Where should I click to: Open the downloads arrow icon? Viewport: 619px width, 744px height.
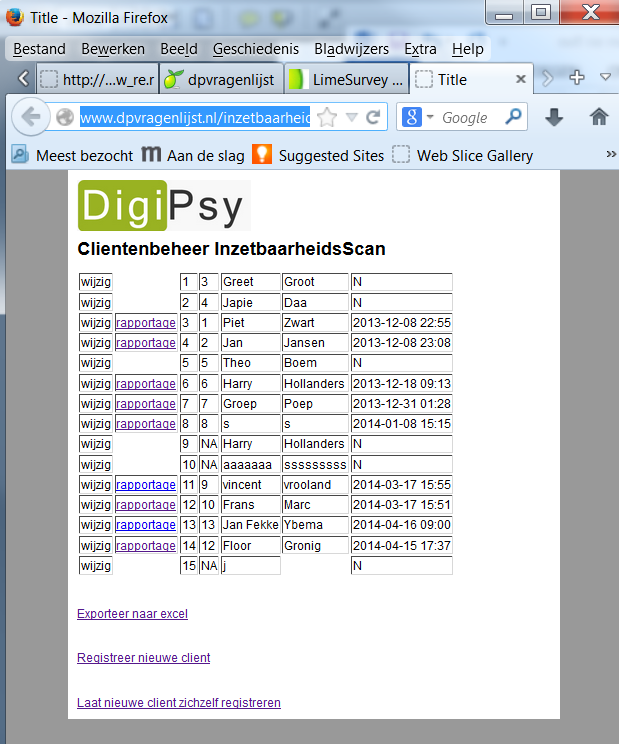(554, 117)
